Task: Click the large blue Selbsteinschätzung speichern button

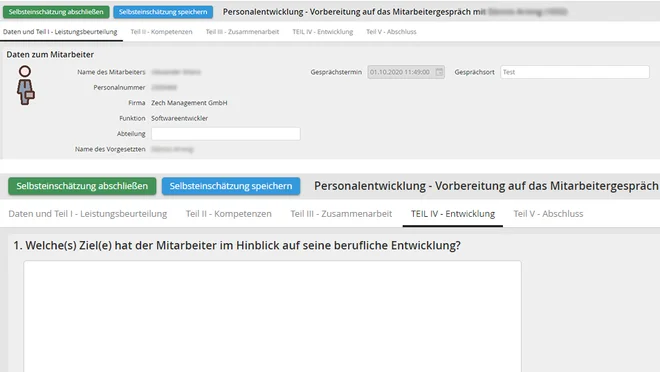Action: [231, 186]
